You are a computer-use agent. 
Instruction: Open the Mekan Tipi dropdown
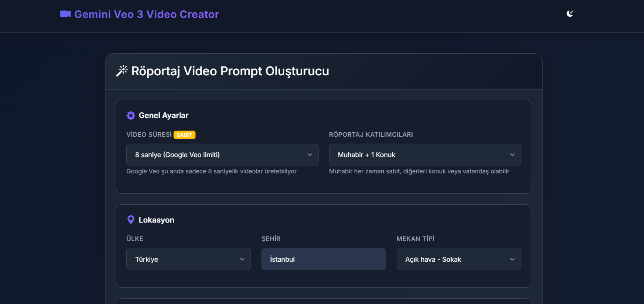pyautogui.click(x=459, y=259)
